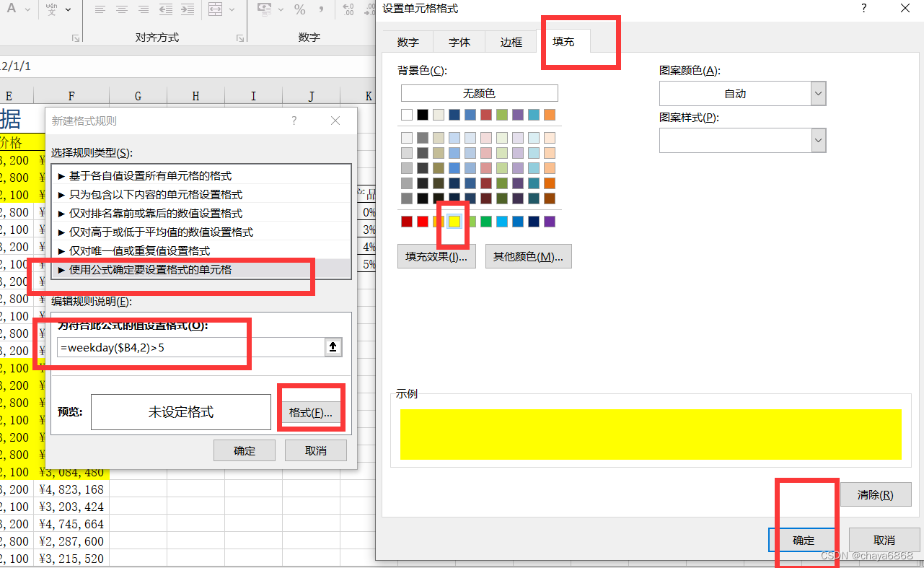Click the formula field with =weekday($B4,2)>5
This screenshot has height=568, width=924.
pyautogui.click(x=191, y=347)
